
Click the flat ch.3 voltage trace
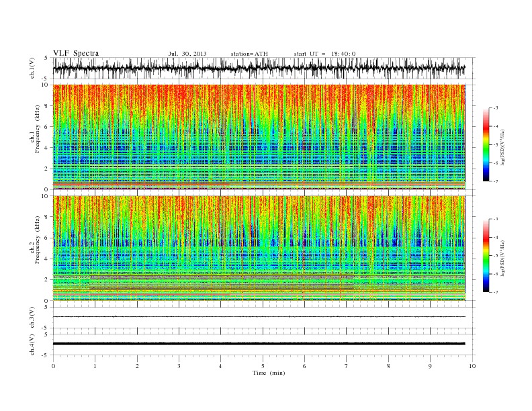pos(259,317)
